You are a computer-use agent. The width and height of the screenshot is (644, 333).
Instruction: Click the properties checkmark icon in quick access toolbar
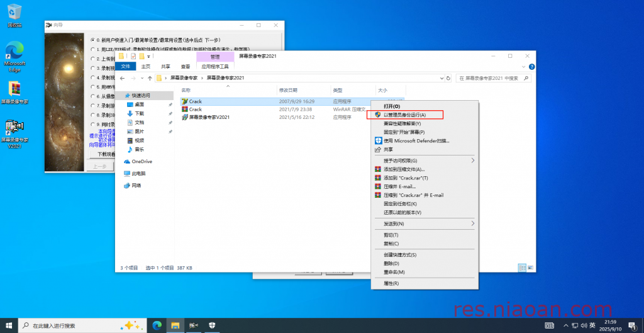pos(133,56)
